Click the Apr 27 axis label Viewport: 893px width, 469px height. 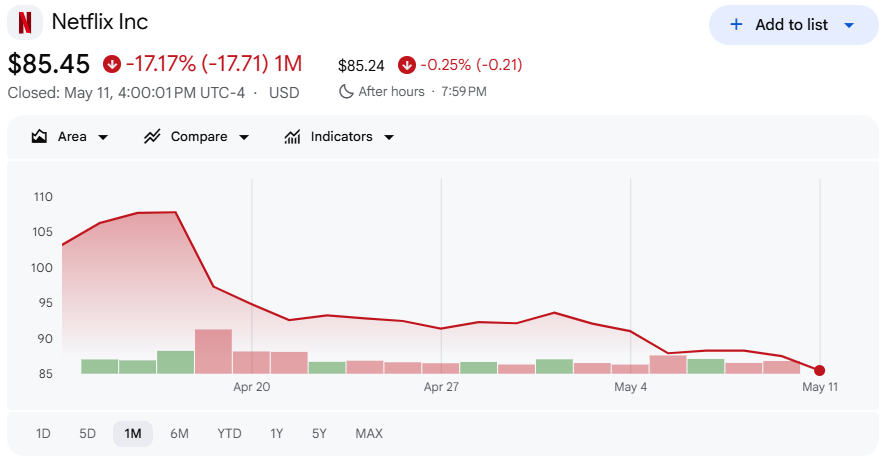441,387
